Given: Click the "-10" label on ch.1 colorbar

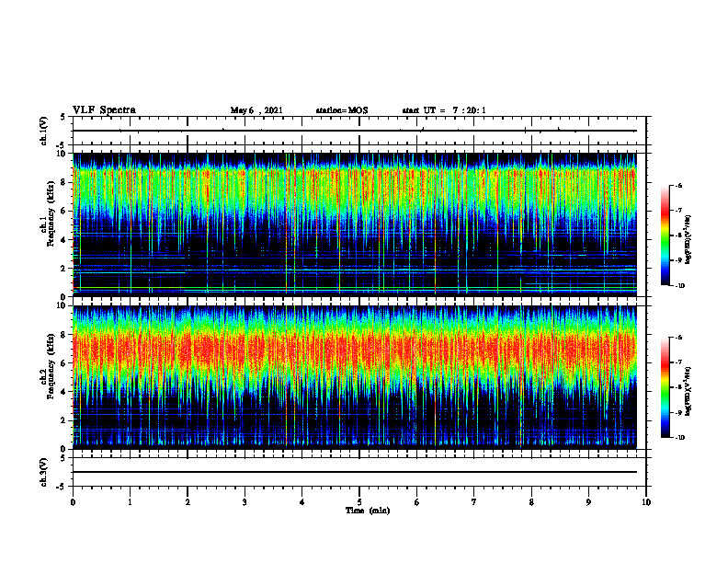Looking at the screenshot, I should click(680, 286).
